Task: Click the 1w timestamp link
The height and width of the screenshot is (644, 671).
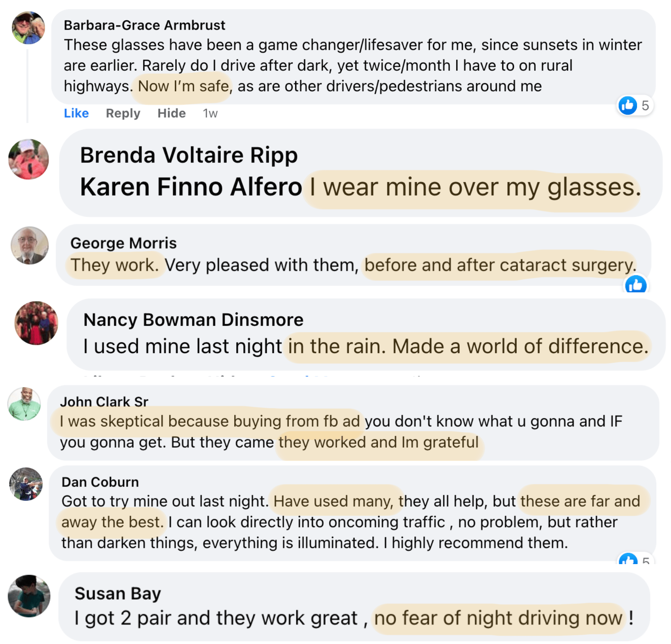Action: tap(210, 114)
